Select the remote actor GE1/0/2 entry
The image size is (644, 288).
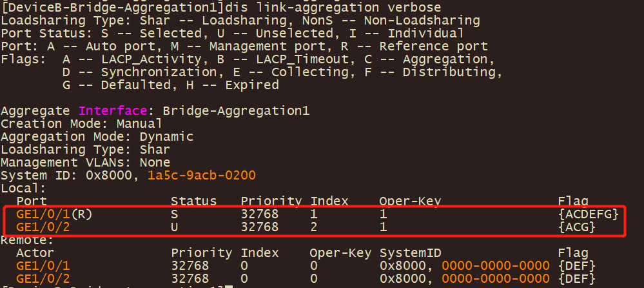point(43,278)
